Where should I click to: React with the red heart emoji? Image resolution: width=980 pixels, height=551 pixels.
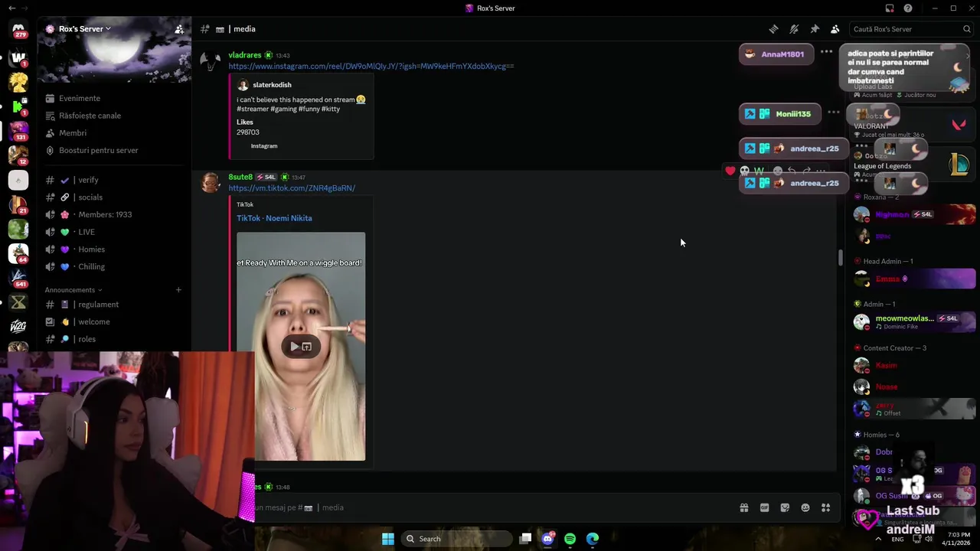click(x=730, y=171)
